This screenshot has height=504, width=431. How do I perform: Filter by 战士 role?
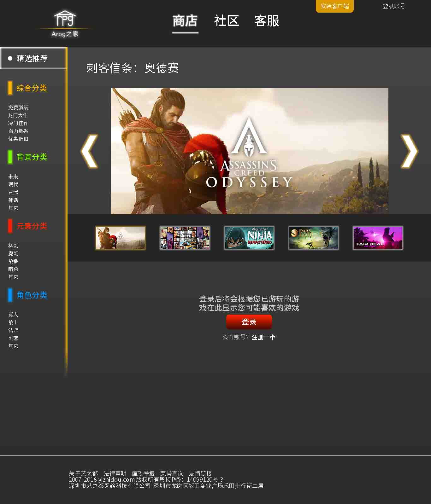point(13,322)
